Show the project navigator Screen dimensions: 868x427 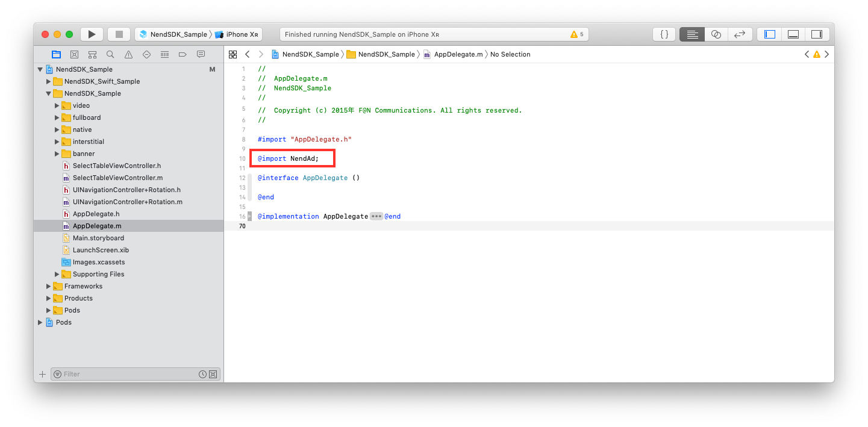tap(56, 54)
